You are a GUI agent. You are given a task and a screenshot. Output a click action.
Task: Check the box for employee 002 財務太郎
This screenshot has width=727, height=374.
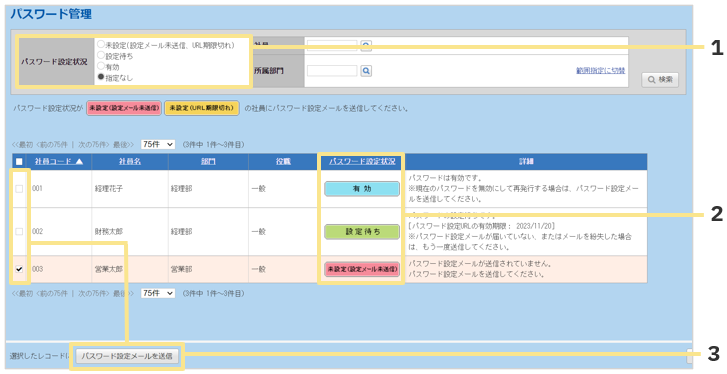coord(19,231)
